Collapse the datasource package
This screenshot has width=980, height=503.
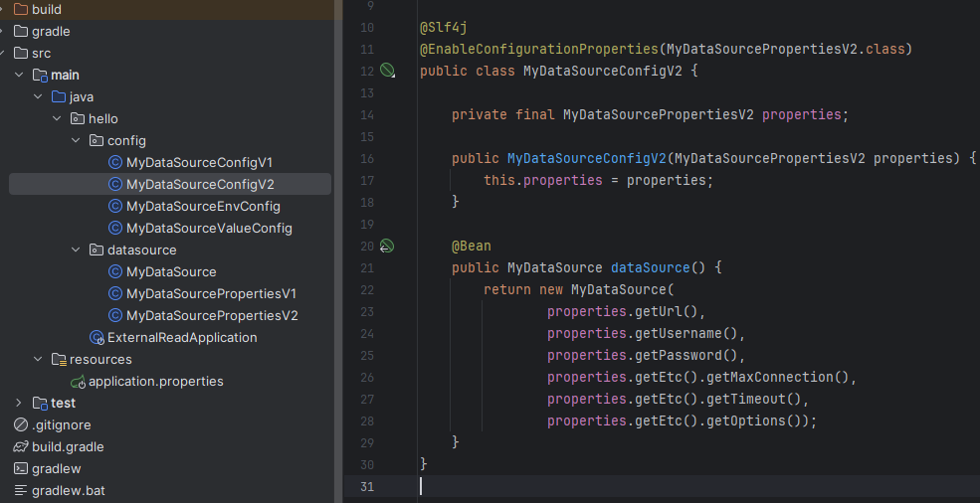coord(76,250)
